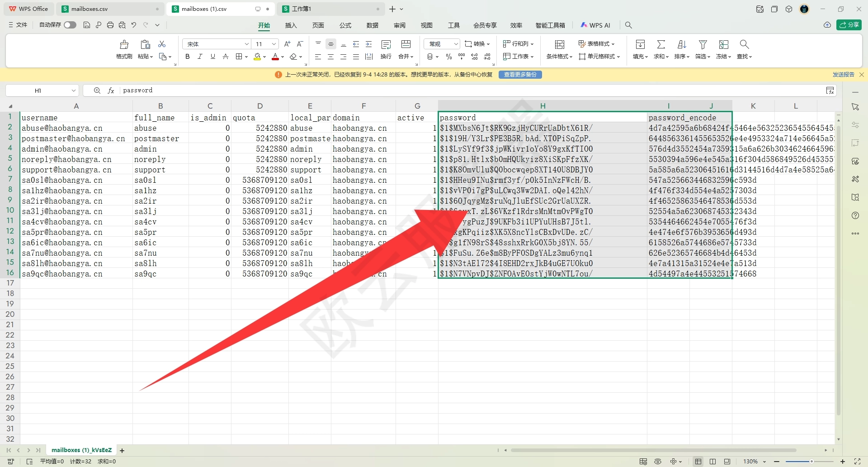This screenshot has height=467, width=868.
Task: Switch to page break preview in status bar
Action: (x=727, y=462)
